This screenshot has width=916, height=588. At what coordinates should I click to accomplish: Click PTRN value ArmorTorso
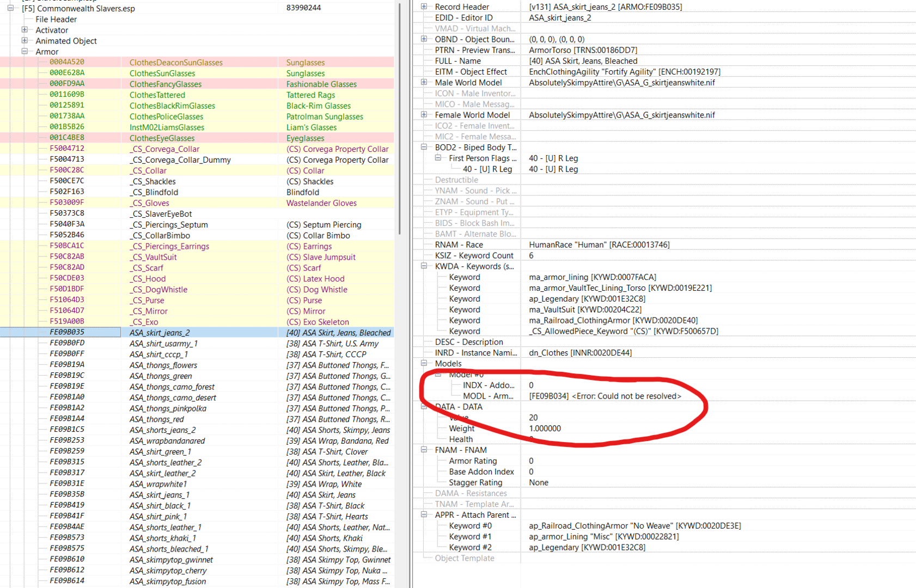(583, 50)
